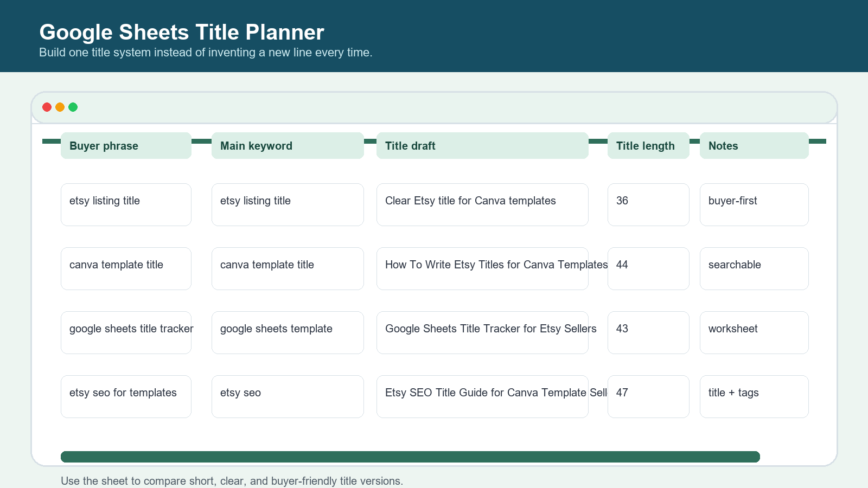Click notes cell 'searchable'

[754, 268]
